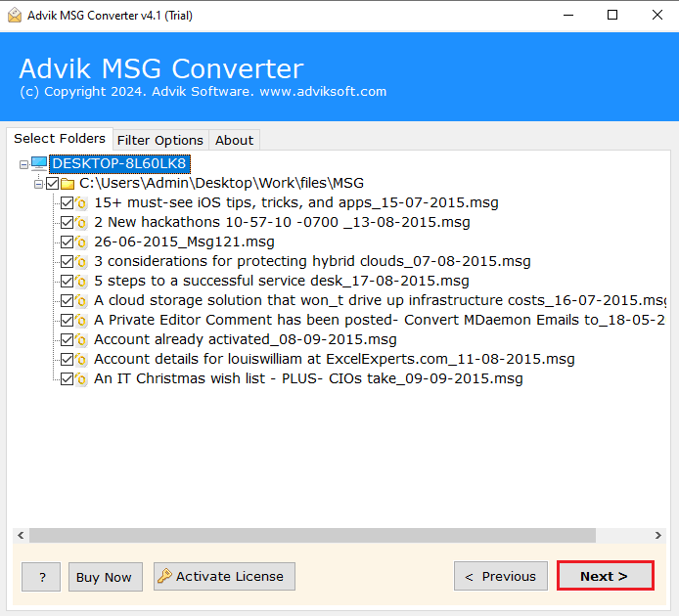
Task: Uncheck the C:\Users\Admin\Desktop\Work\files\MSG folder checkbox
Action: (53, 184)
